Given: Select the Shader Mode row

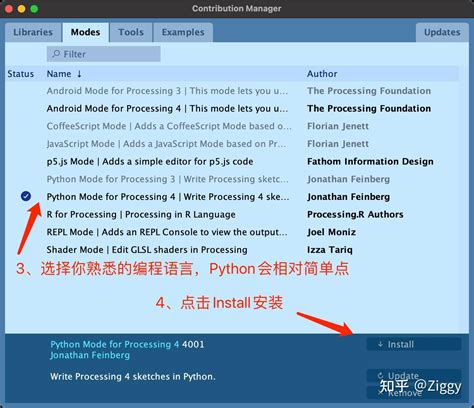Looking at the screenshot, I should [233, 250].
